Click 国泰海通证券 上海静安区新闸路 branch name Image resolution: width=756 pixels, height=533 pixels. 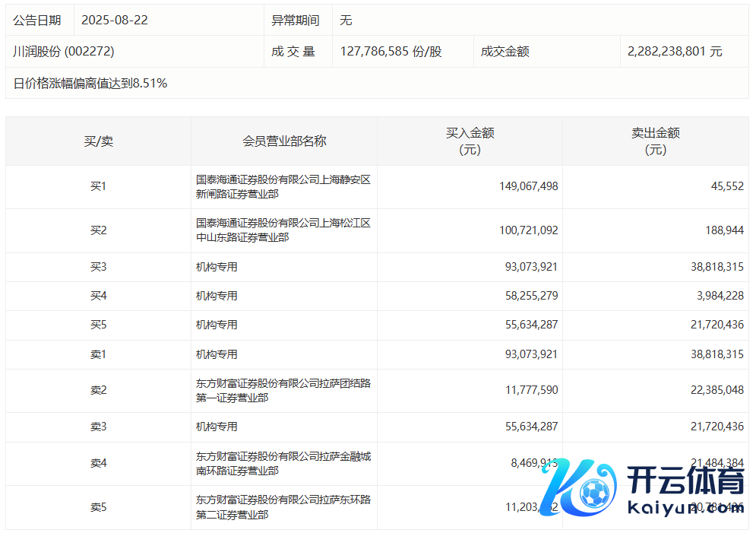pyautogui.click(x=283, y=187)
